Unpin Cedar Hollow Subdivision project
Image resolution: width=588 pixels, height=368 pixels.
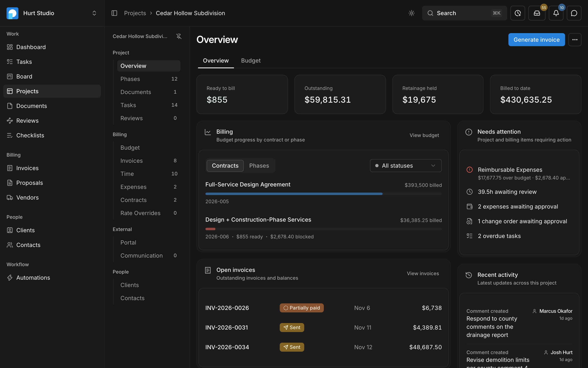click(x=179, y=36)
